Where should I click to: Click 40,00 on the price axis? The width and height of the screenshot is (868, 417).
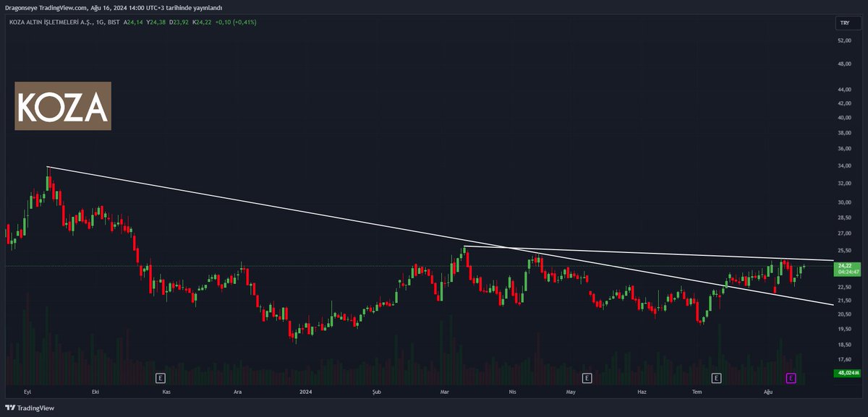tap(844, 117)
